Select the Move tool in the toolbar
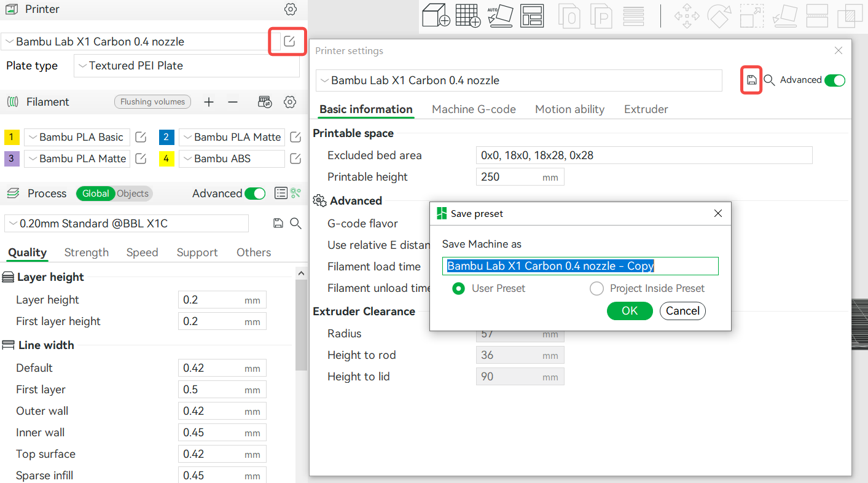The width and height of the screenshot is (868, 483). (x=686, y=17)
